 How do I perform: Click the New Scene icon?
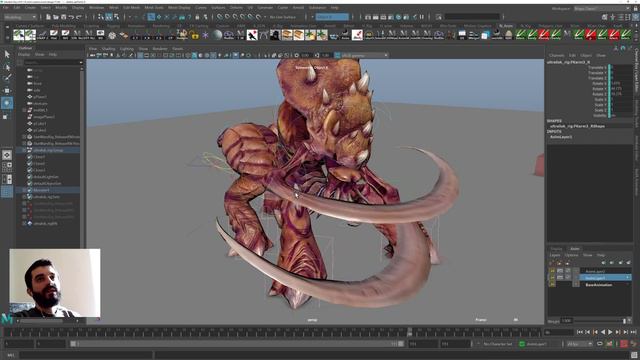click(48, 17)
